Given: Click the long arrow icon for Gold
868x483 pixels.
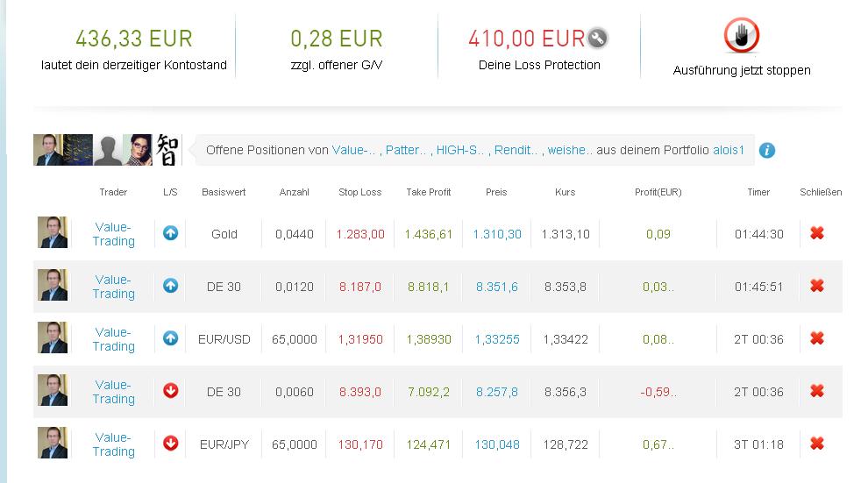Looking at the screenshot, I should coord(171,233).
